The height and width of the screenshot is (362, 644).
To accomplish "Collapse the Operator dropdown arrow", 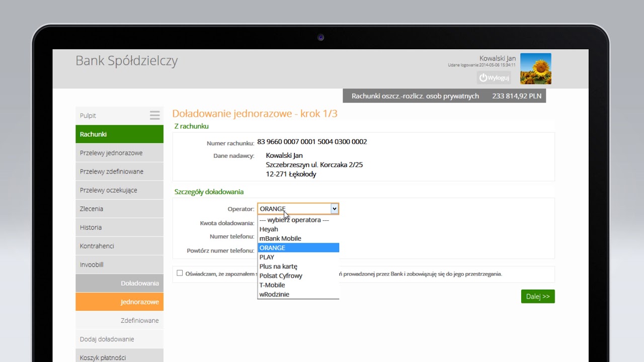I will (x=334, y=209).
